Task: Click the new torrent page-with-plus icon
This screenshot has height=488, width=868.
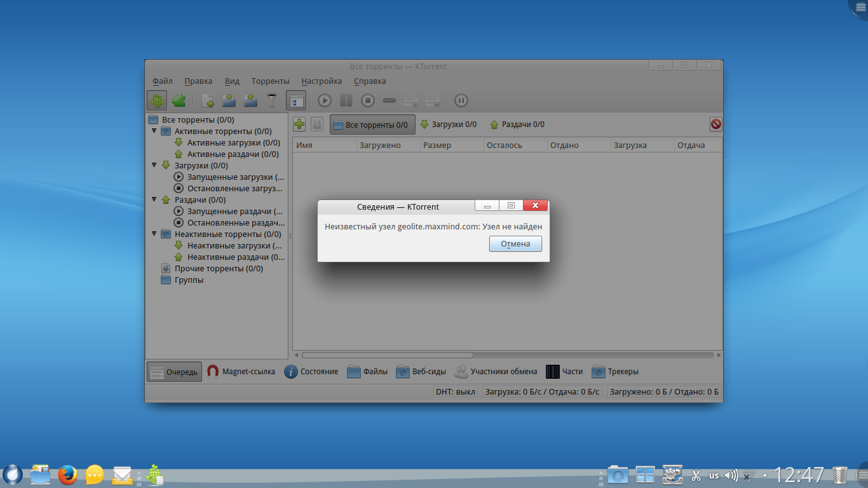Action: click(208, 100)
